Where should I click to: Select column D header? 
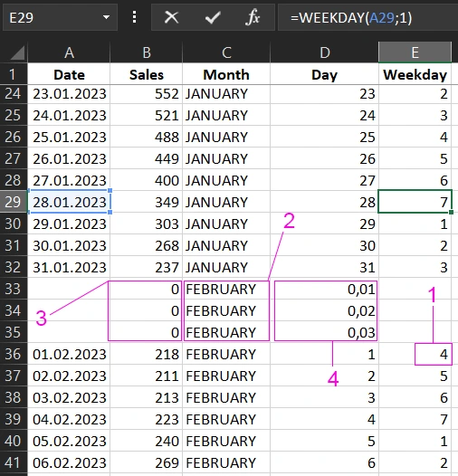[324, 52]
